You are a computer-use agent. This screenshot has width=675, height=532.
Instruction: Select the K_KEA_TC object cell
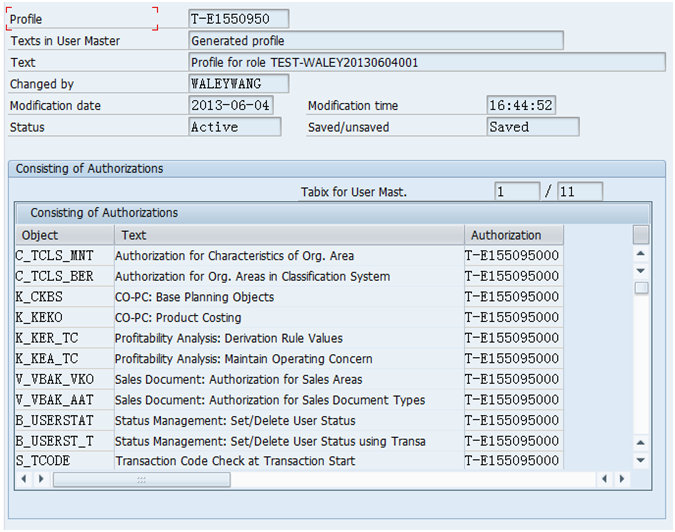pos(64,359)
